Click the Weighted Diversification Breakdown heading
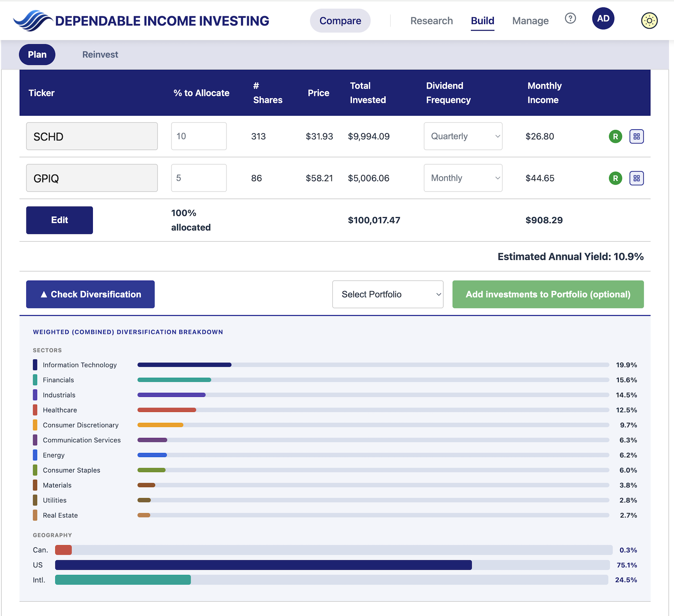 coord(128,332)
